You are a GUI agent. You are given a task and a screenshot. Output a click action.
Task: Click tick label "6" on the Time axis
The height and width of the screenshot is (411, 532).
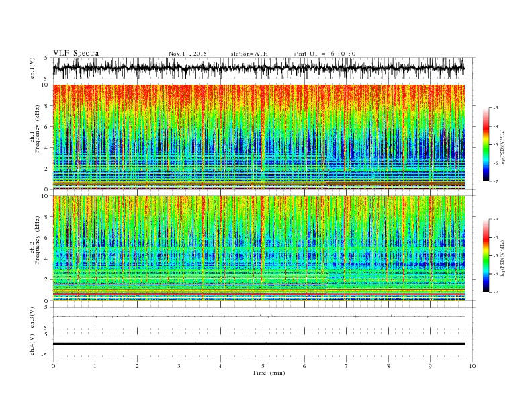304,366
